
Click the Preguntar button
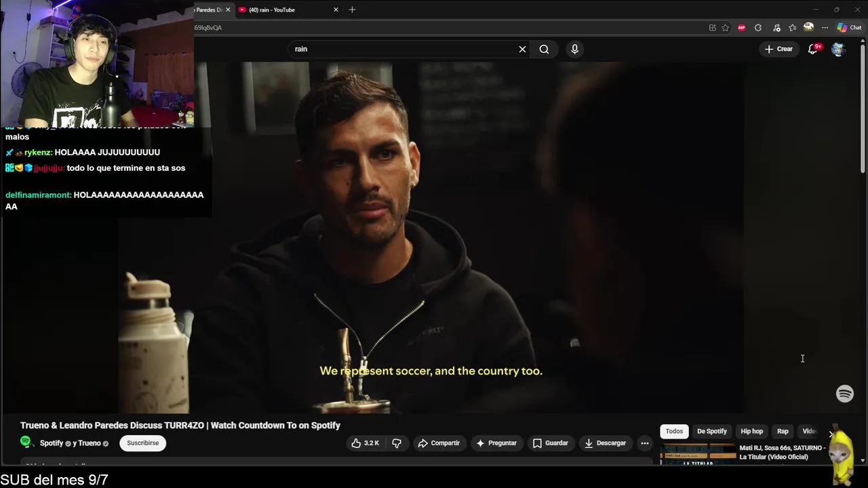[496, 443]
